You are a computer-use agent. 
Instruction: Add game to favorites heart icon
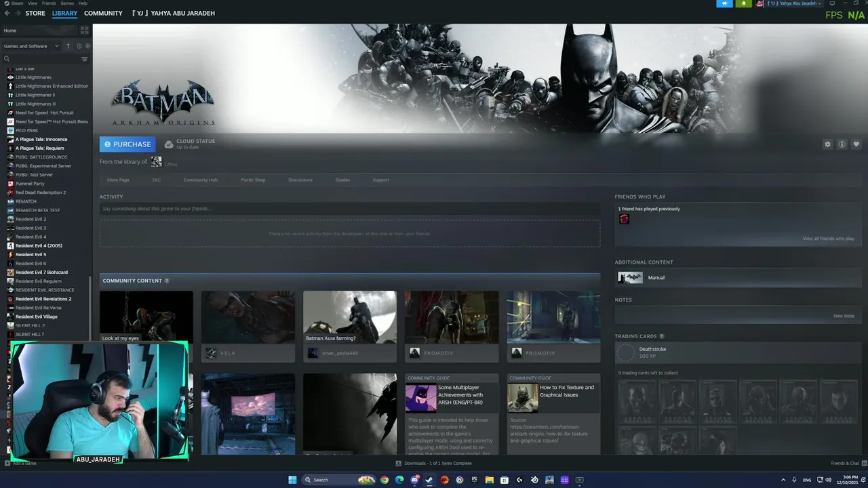coord(856,144)
